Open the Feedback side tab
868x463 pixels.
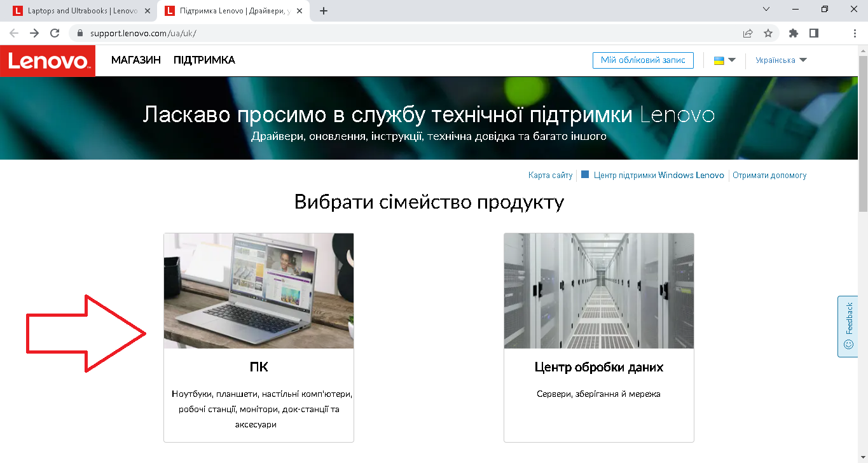pyautogui.click(x=848, y=326)
